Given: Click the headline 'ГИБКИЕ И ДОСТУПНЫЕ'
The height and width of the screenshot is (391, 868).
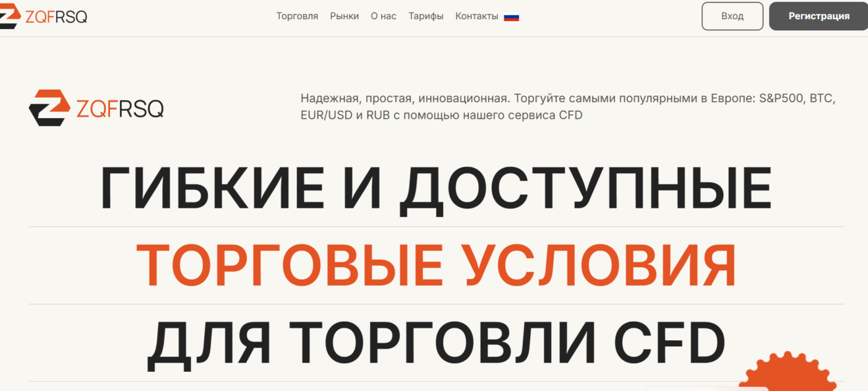Looking at the screenshot, I should pyautogui.click(x=435, y=189).
